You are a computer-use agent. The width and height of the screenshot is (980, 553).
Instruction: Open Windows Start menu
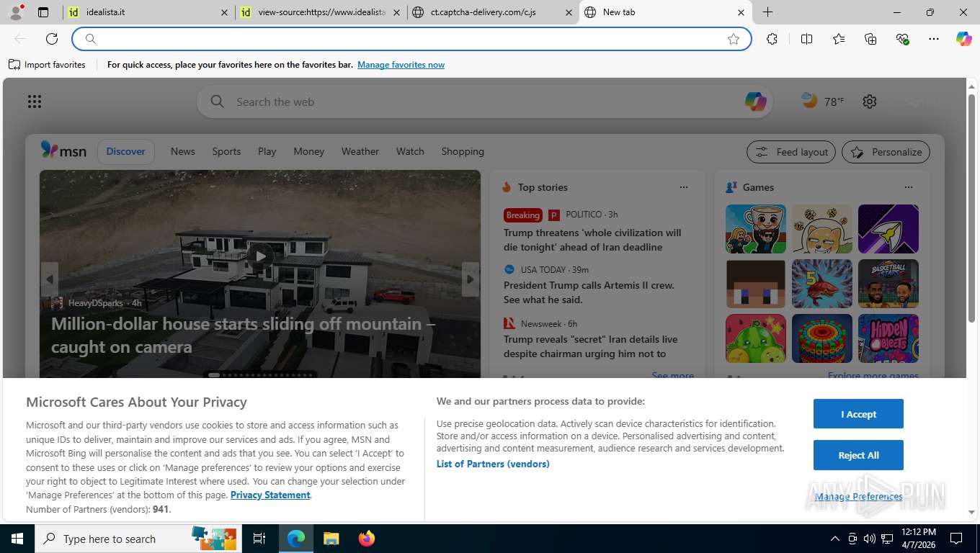[17, 539]
